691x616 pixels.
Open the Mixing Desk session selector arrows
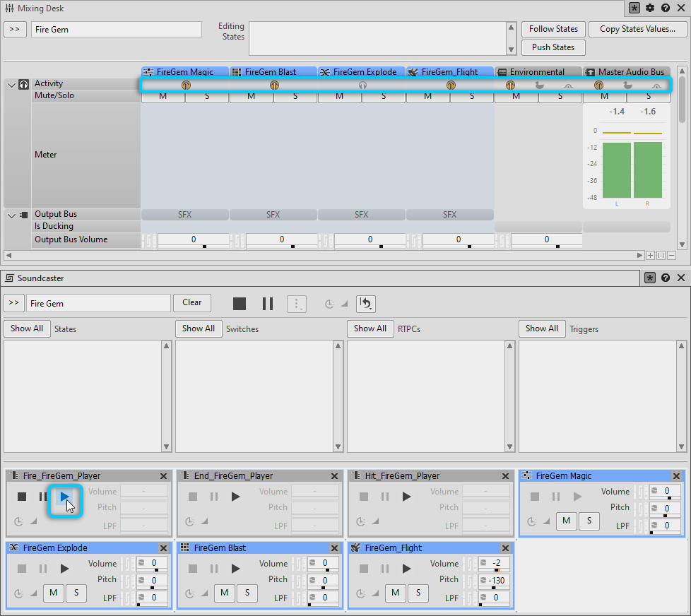click(14, 30)
